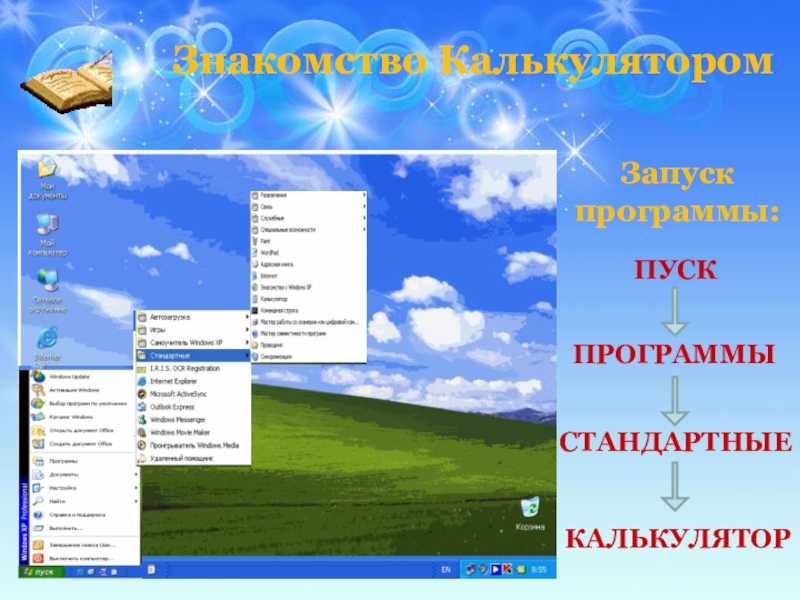Select Блокнот in the Стандартные submenu
The height and width of the screenshot is (600, 800).
click(x=308, y=276)
